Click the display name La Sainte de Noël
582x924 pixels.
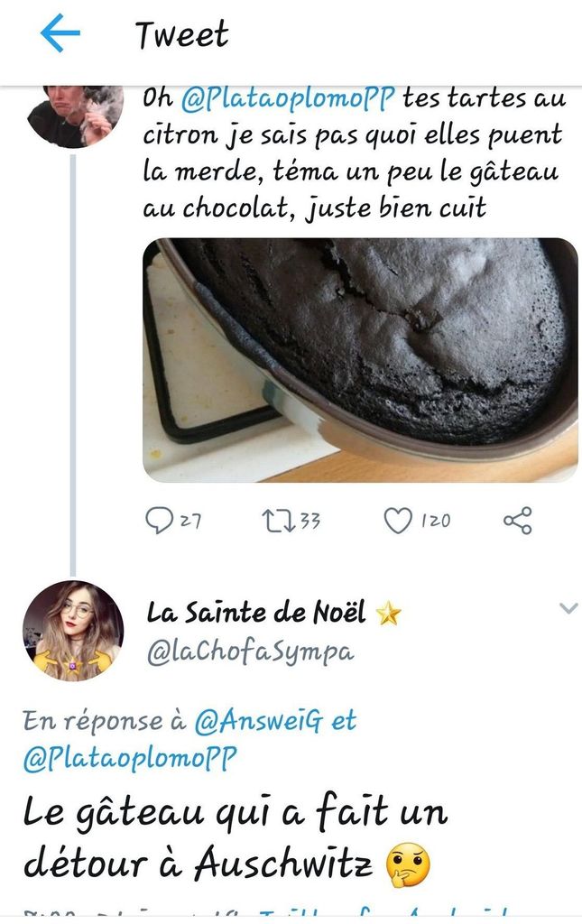pyautogui.click(x=256, y=614)
